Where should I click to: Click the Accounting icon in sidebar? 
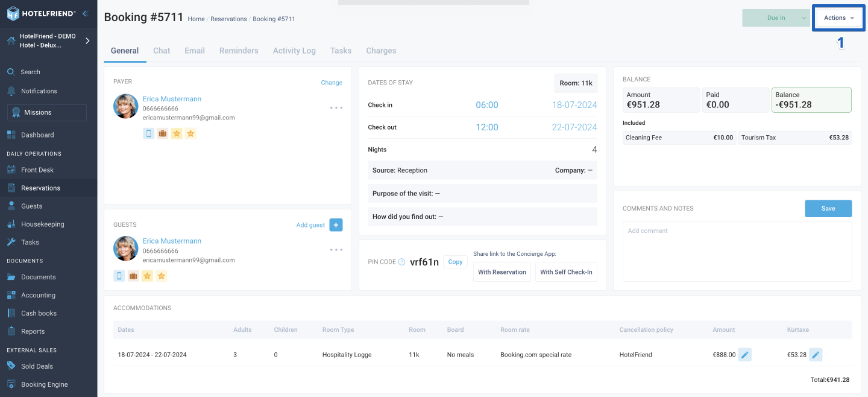click(11, 295)
